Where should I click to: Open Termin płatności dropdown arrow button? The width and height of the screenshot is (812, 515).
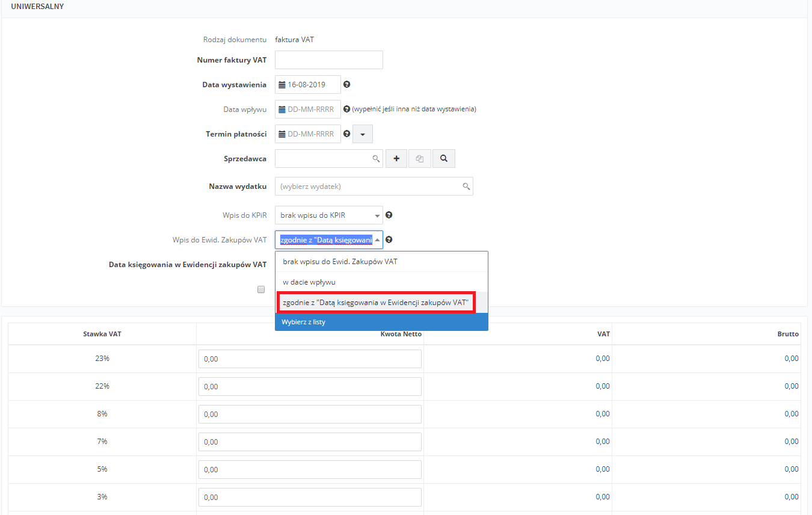[x=363, y=134]
